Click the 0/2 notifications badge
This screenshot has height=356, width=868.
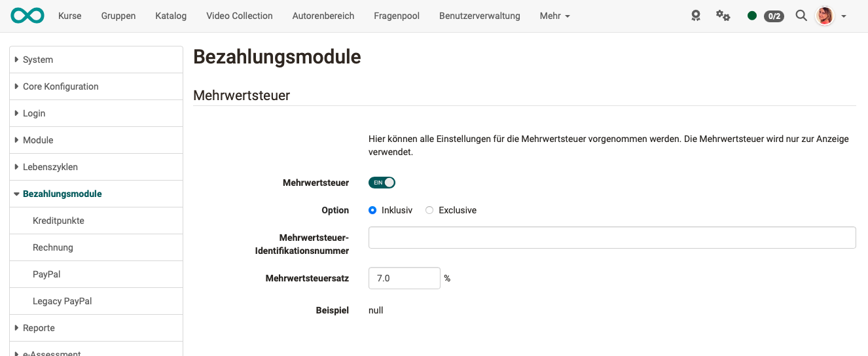(x=774, y=16)
